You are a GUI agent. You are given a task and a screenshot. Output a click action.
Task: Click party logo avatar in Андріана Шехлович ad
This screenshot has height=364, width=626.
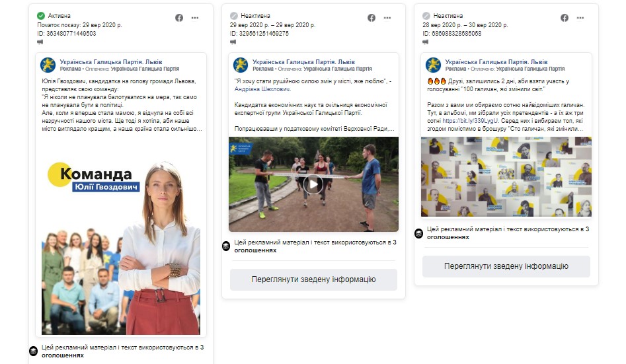point(240,65)
